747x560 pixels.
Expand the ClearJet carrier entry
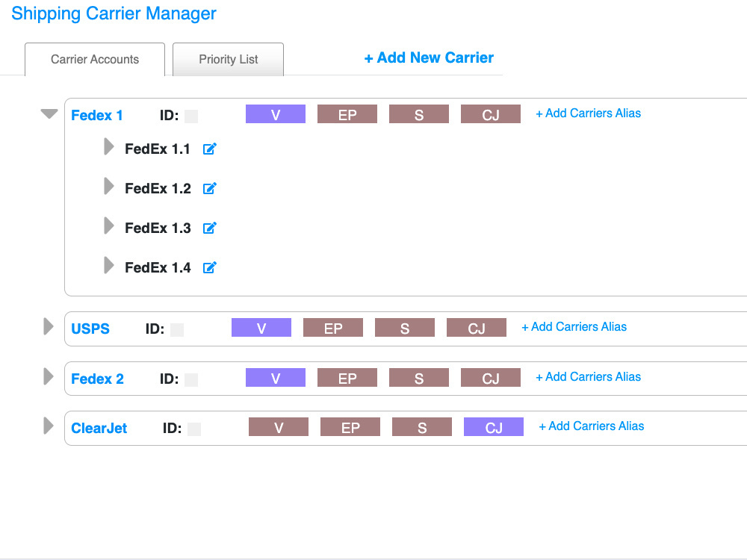pyautogui.click(x=48, y=426)
